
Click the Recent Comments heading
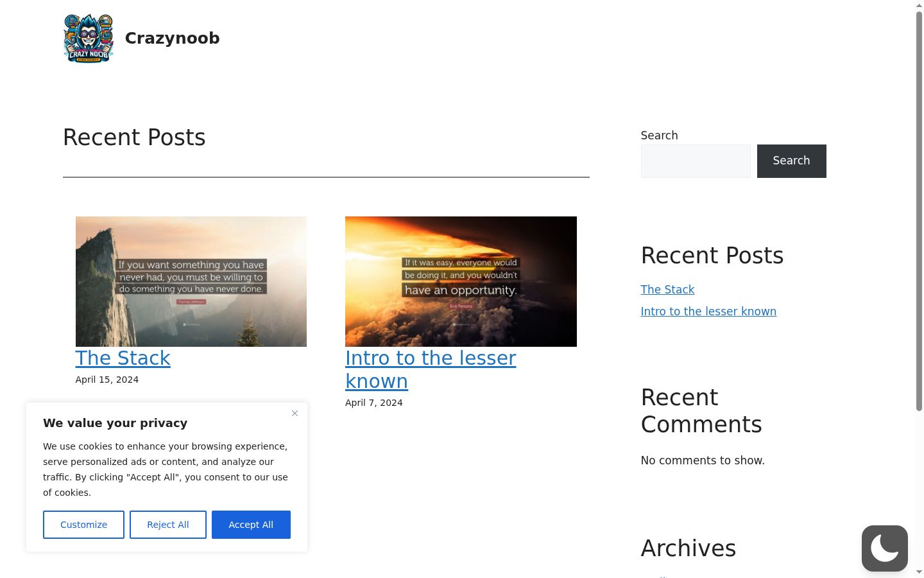(x=701, y=411)
